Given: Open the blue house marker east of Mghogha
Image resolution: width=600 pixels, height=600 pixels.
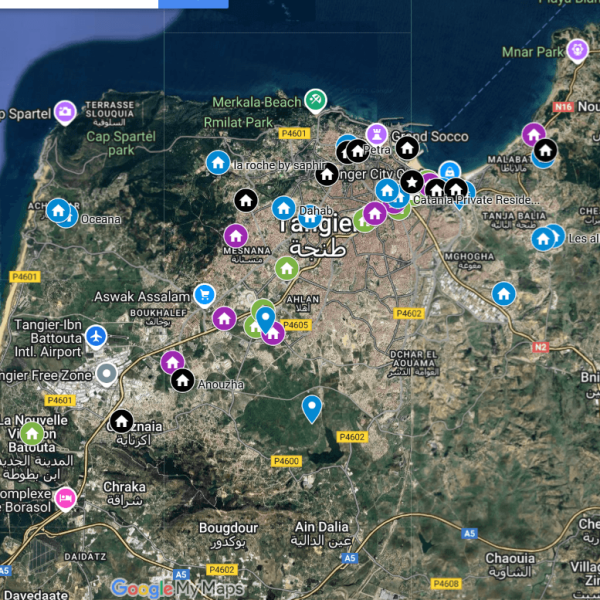Looking at the screenshot, I should point(503,294).
